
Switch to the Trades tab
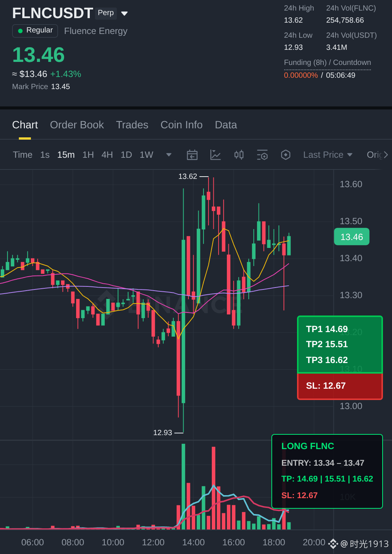click(x=132, y=125)
